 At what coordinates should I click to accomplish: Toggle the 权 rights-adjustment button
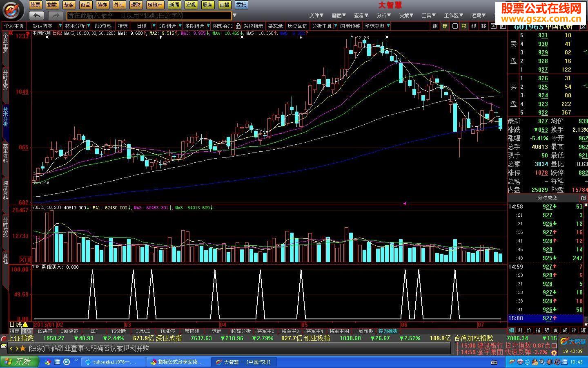click(464, 26)
